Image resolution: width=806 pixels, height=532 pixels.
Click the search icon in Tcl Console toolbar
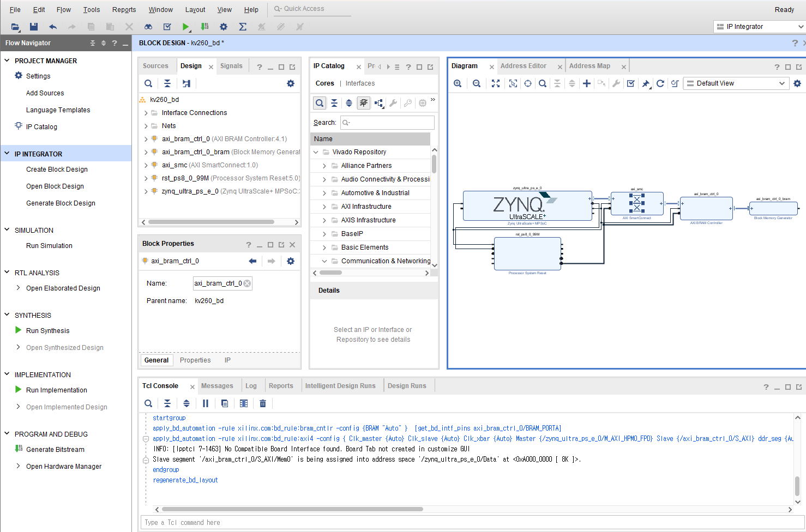tap(148, 403)
